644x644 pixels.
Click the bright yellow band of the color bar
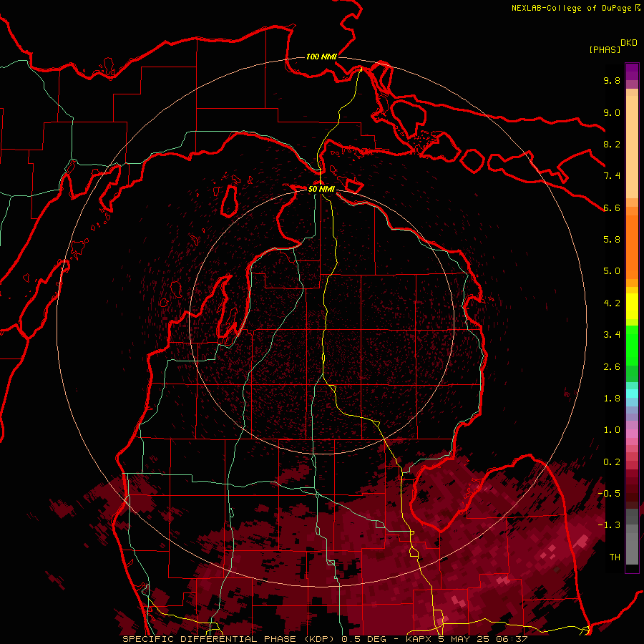(632, 306)
